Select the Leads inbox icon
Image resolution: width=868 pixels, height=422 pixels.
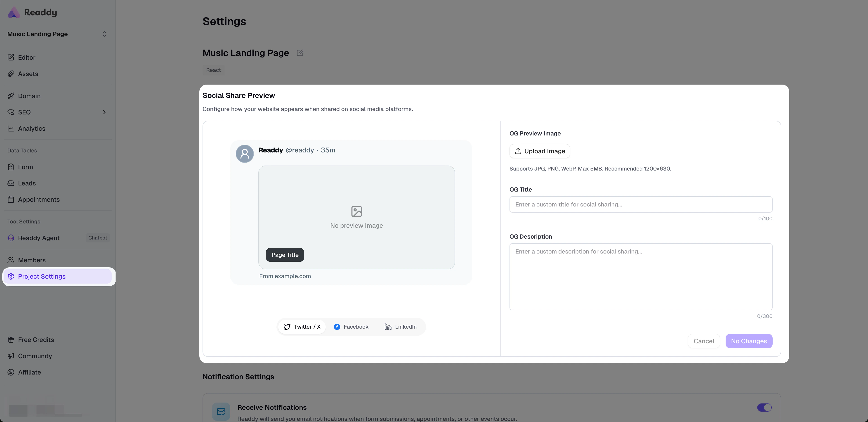click(11, 183)
